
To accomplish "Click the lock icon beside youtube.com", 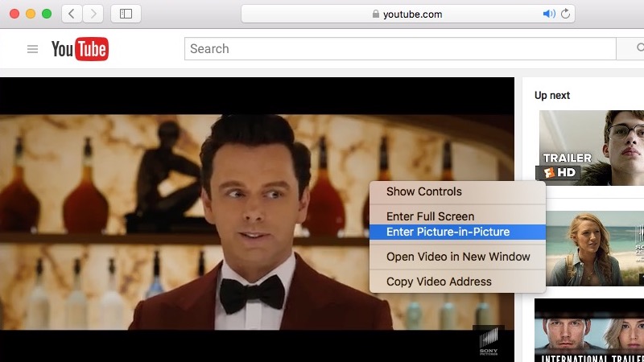I will tap(374, 14).
